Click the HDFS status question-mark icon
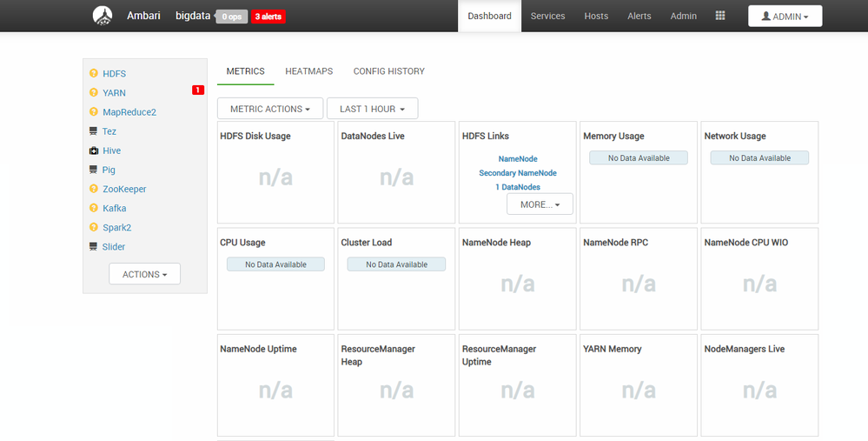This screenshot has width=868, height=441. (94, 73)
